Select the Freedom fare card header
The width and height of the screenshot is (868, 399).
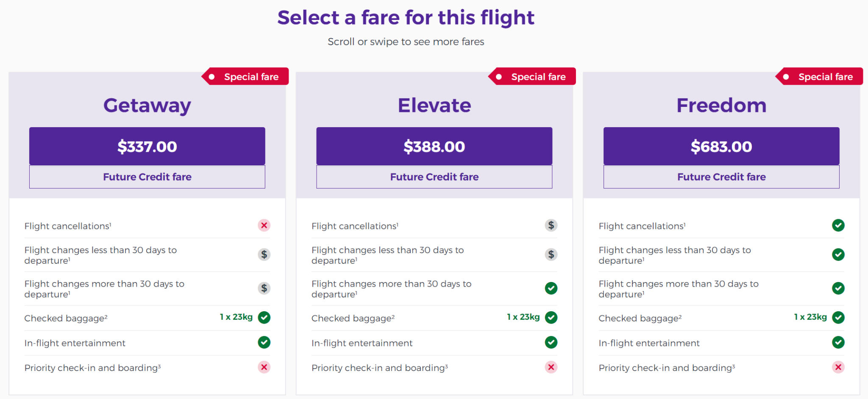[x=721, y=105]
